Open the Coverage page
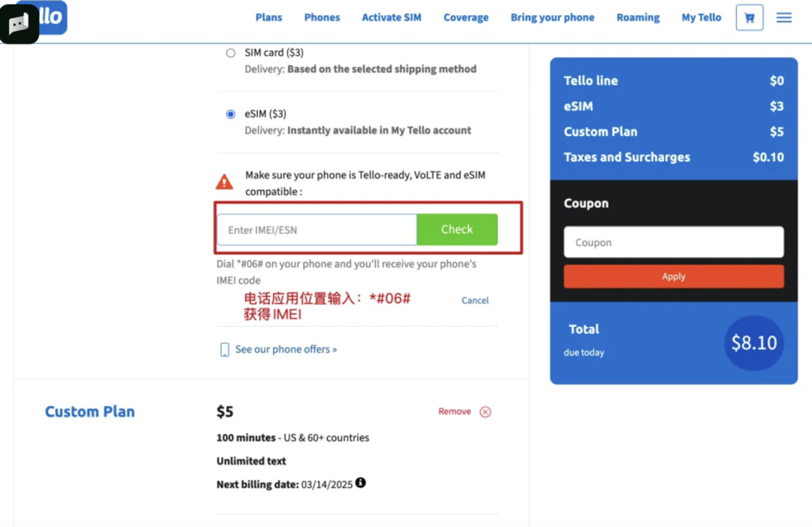 (x=466, y=17)
